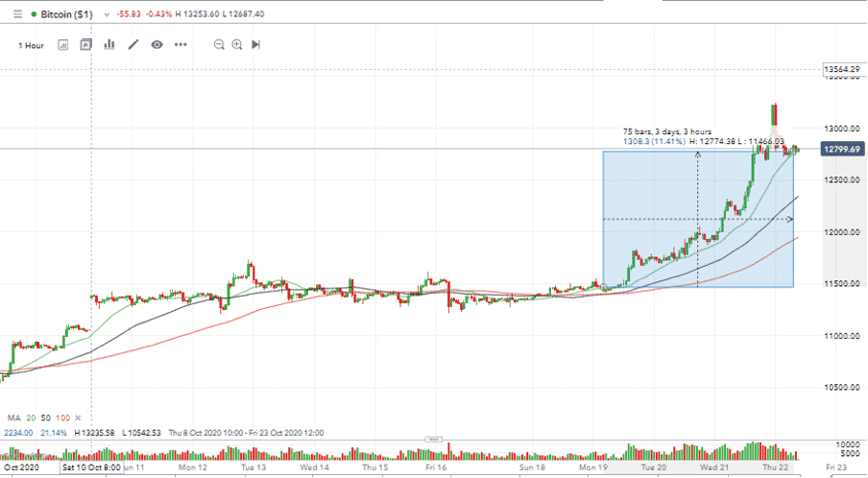The image size is (868, 478).
Task: Click the blue measurement box start handle
Action: [x=604, y=287]
